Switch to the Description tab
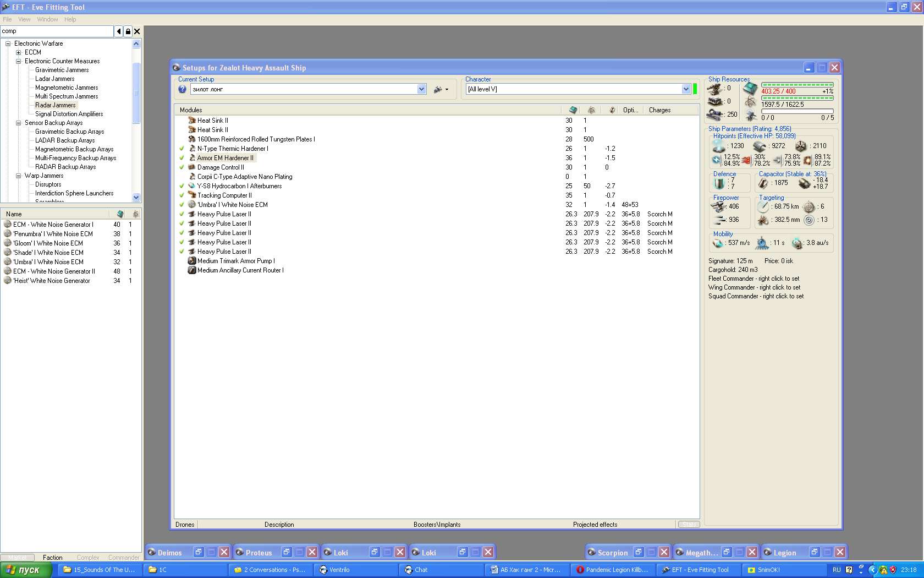The image size is (924, 578). 279,525
